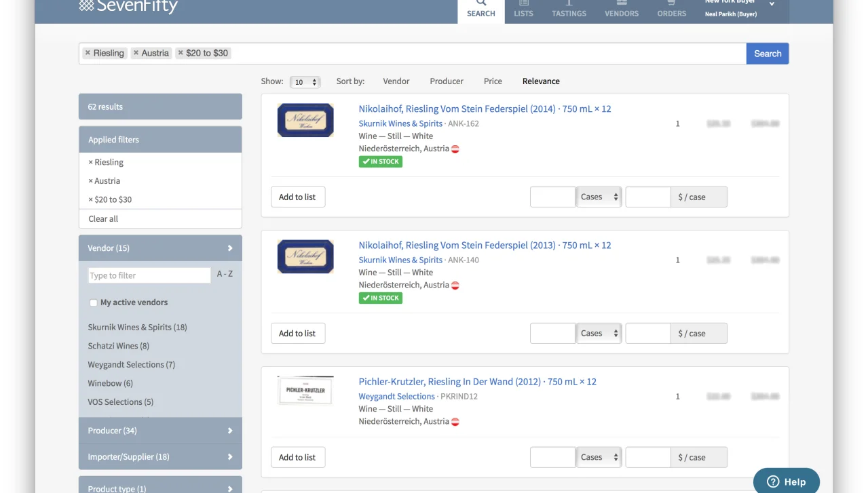868x493 pixels.
Task: Open the Vendors tab
Action: pos(622,9)
